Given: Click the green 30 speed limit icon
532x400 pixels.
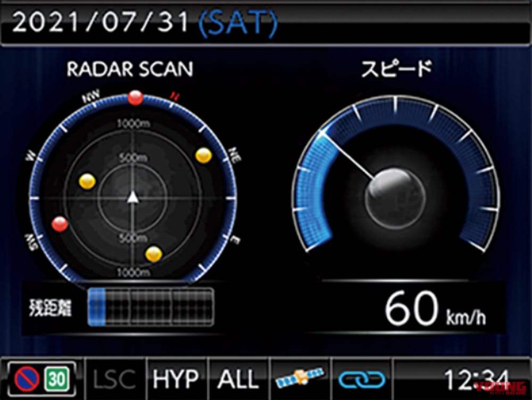Looking at the screenshot, I should [56, 380].
